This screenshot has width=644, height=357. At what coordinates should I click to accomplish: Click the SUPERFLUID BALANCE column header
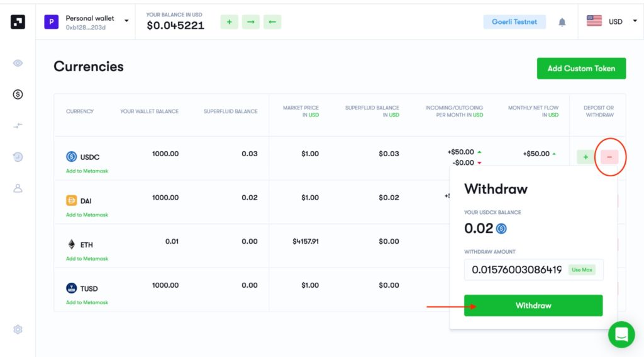pyautogui.click(x=231, y=111)
